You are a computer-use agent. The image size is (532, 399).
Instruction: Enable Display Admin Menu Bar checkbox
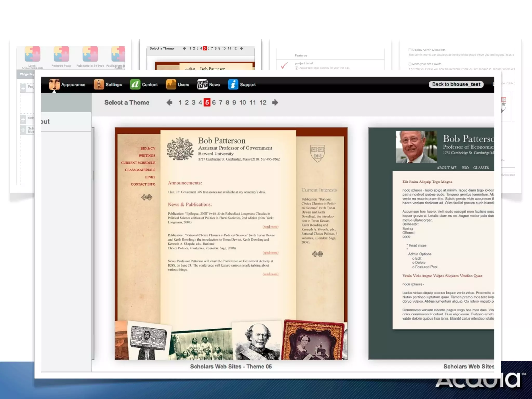click(x=410, y=50)
